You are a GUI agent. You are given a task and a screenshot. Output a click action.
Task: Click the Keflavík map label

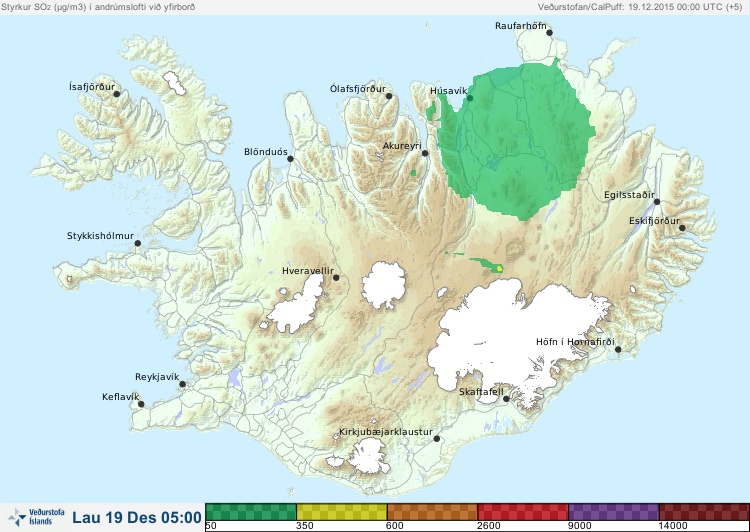(121, 397)
